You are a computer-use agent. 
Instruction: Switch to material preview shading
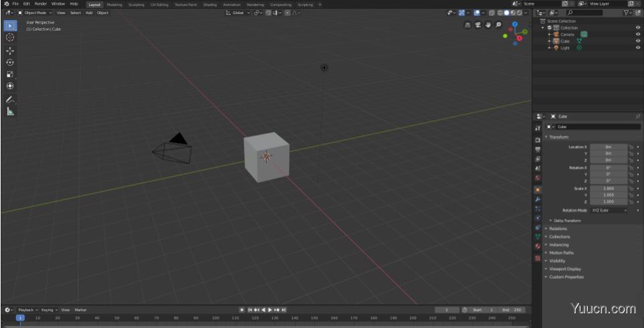tap(513, 13)
